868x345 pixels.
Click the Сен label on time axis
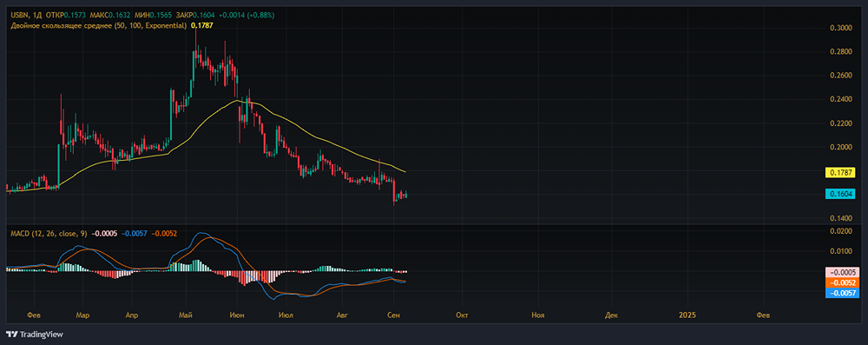tap(393, 315)
